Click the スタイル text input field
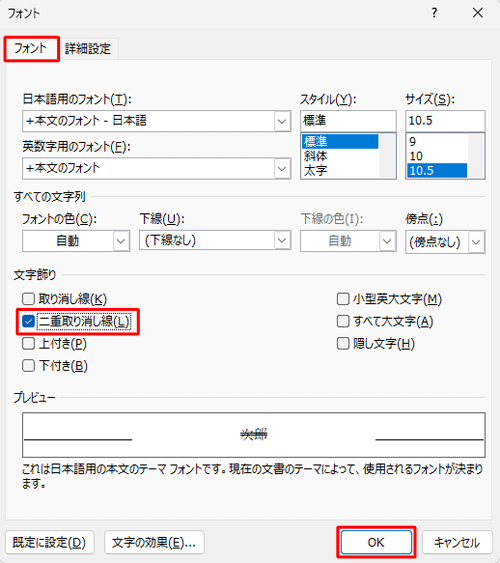The image size is (500, 563). click(x=348, y=121)
